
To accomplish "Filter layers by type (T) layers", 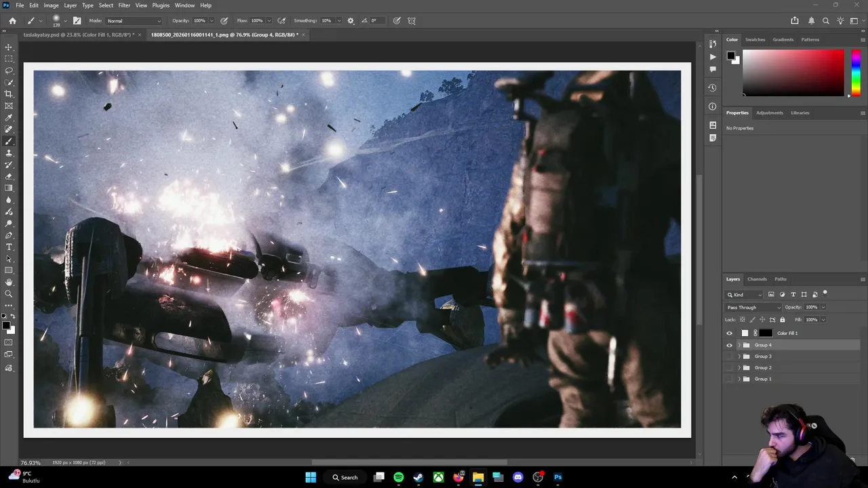I will (x=793, y=294).
